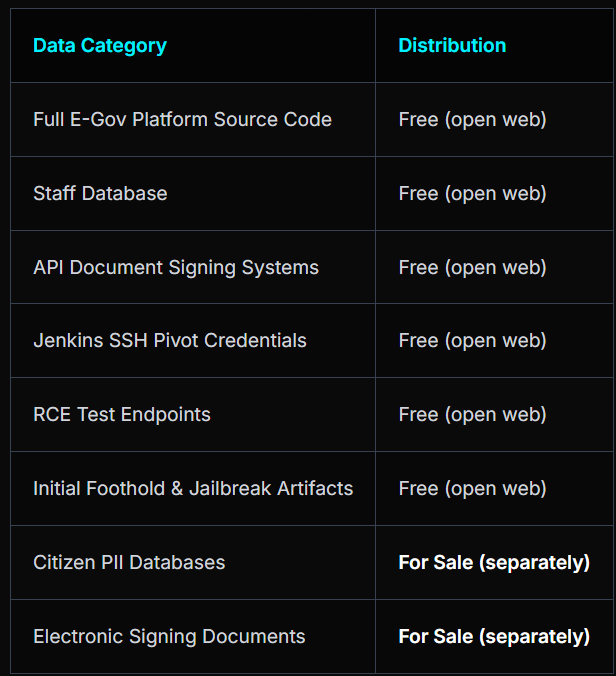Click the Data Category column header
616x676 pixels.
click(x=100, y=46)
